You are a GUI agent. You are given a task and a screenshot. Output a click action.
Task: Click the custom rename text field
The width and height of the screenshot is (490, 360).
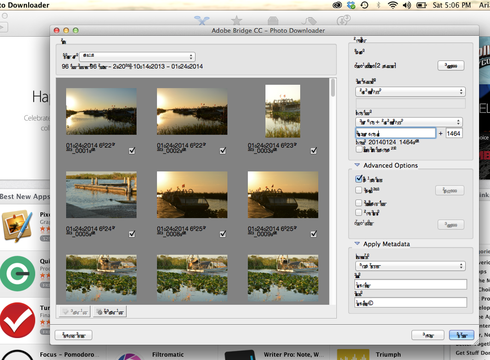pos(395,133)
